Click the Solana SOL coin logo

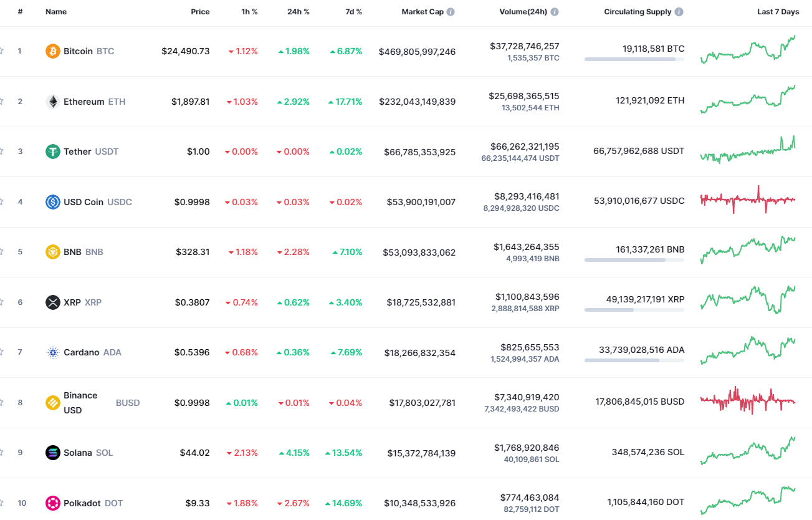(52, 453)
